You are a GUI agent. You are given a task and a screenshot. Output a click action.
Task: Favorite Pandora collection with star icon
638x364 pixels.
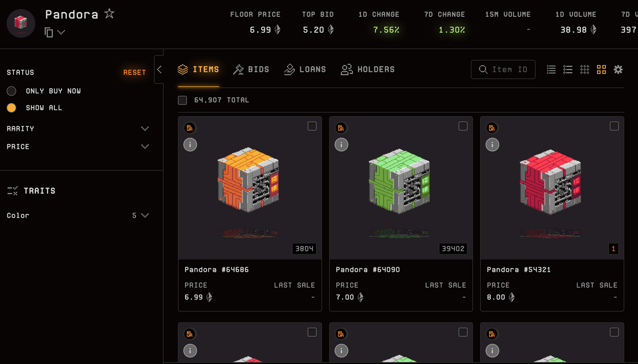pos(109,14)
